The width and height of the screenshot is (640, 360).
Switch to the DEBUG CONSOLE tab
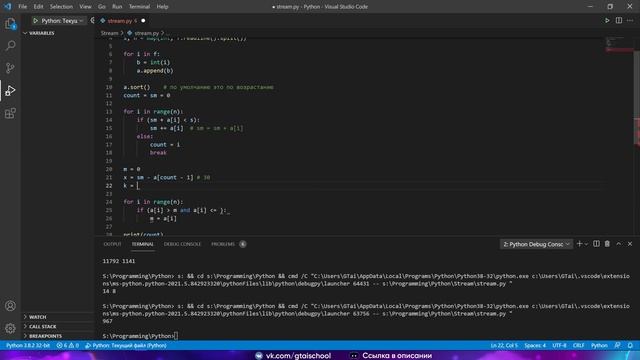pyautogui.click(x=182, y=244)
